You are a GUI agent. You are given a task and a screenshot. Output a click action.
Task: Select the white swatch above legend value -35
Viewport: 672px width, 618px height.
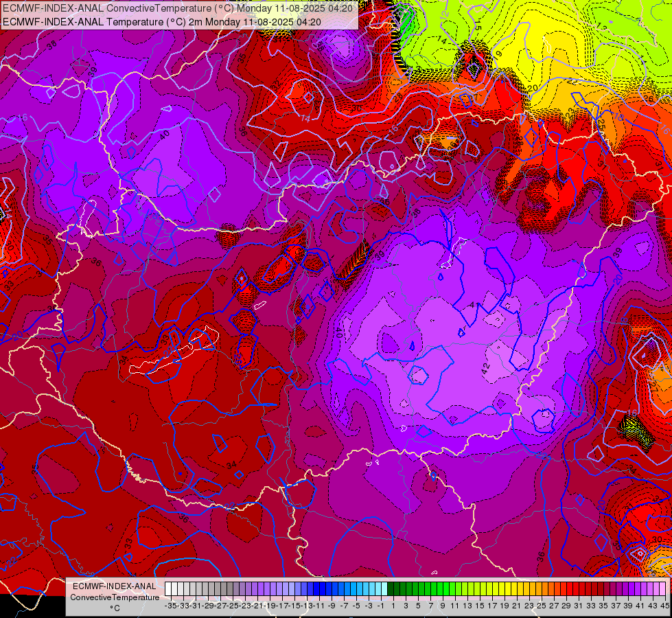coord(168,589)
